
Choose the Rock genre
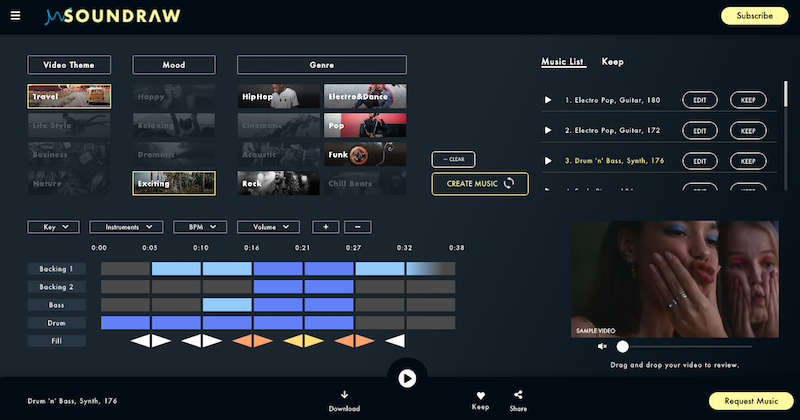279,183
